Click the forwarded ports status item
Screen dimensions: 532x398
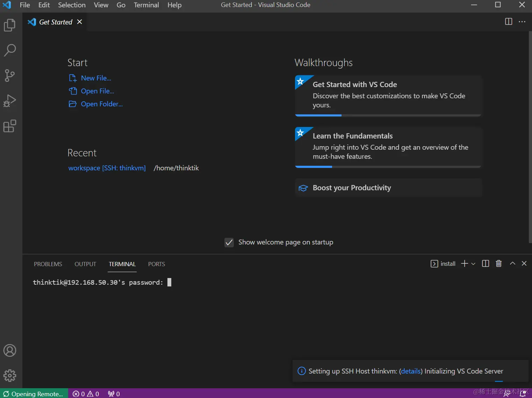[114, 394]
